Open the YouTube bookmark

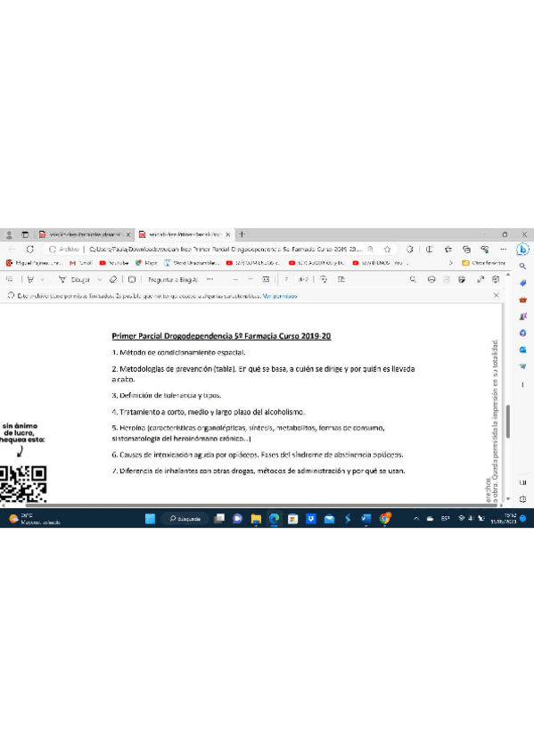pyautogui.click(x=114, y=263)
